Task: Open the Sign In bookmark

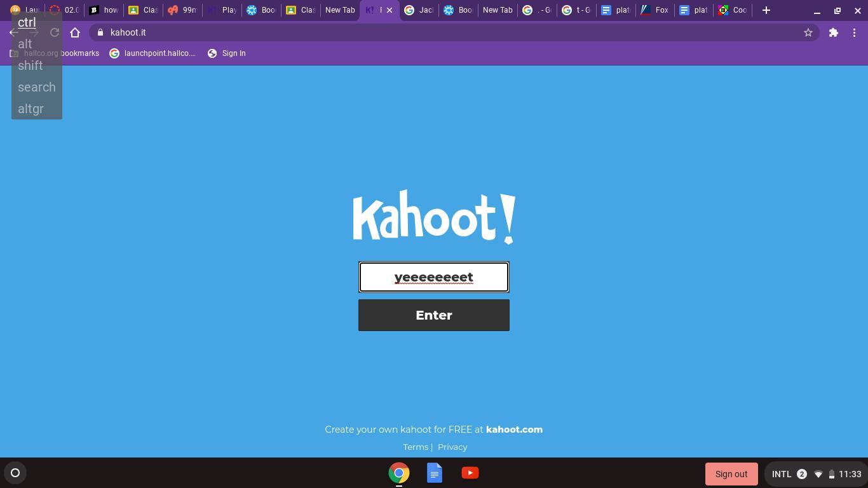Action: coord(227,53)
